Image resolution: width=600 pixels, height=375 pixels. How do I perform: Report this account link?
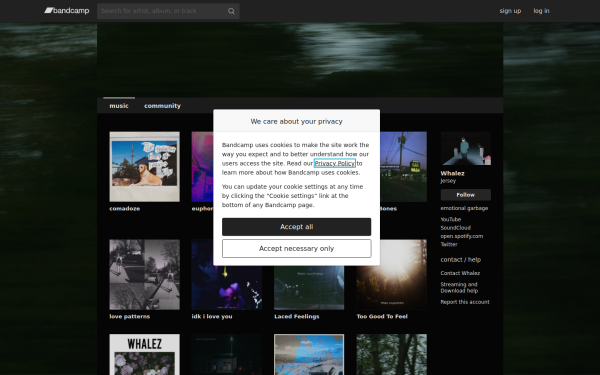(x=465, y=302)
